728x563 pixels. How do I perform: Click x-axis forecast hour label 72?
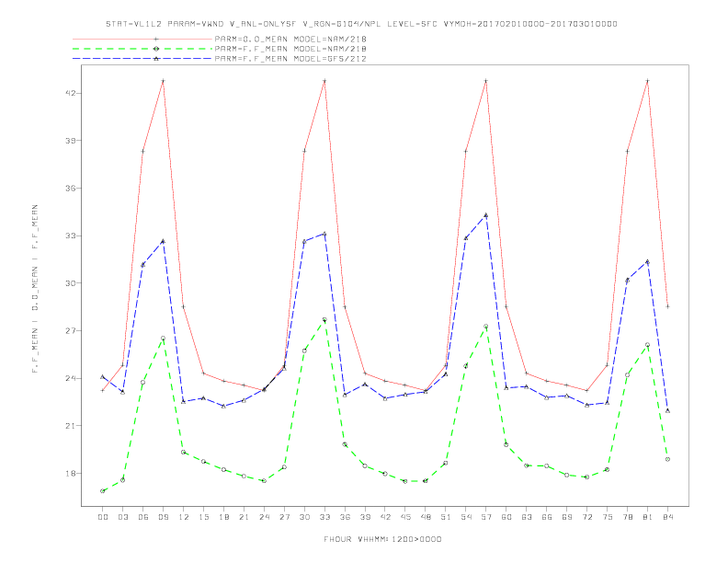[586, 517]
